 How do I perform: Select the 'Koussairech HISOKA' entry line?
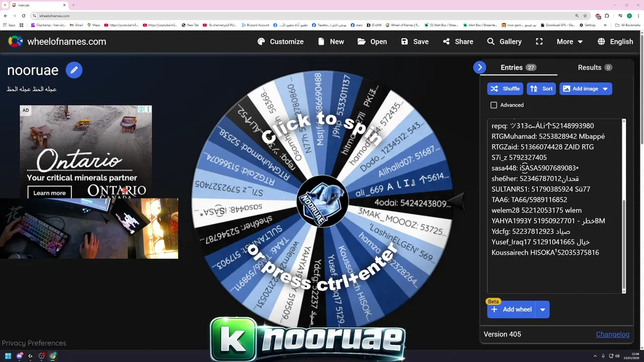point(545,252)
